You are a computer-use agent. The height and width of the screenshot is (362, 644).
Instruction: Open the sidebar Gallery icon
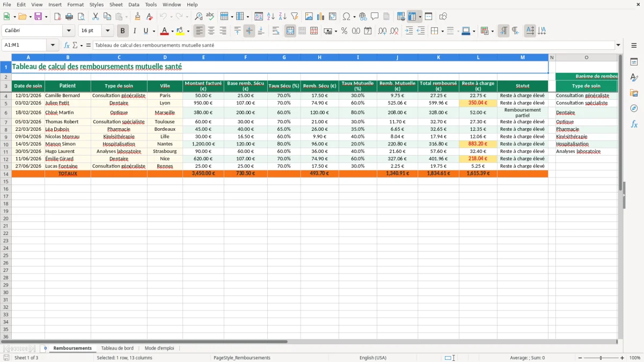coord(634,93)
